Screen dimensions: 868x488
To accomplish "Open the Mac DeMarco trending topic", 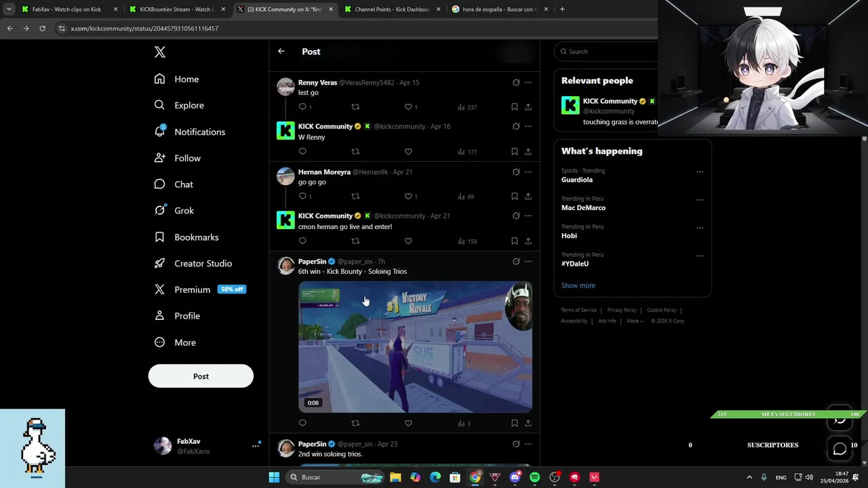I will pyautogui.click(x=583, y=208).
